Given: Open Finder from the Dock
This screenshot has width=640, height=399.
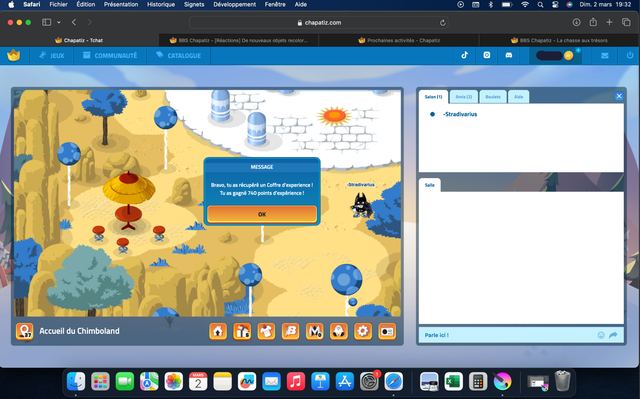Looking at the screenshot, I should pos(76,381).
